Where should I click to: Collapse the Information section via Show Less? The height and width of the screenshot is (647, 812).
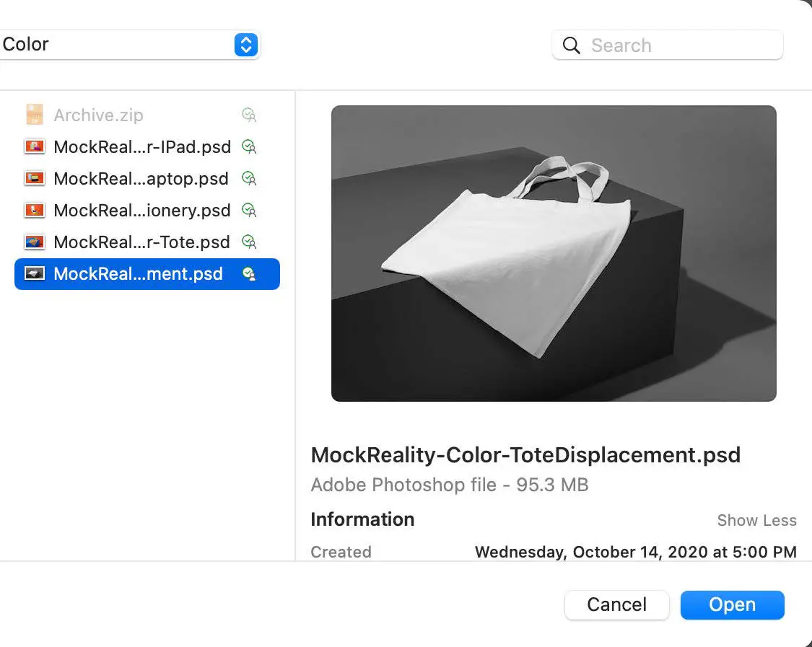coord(756,520)
